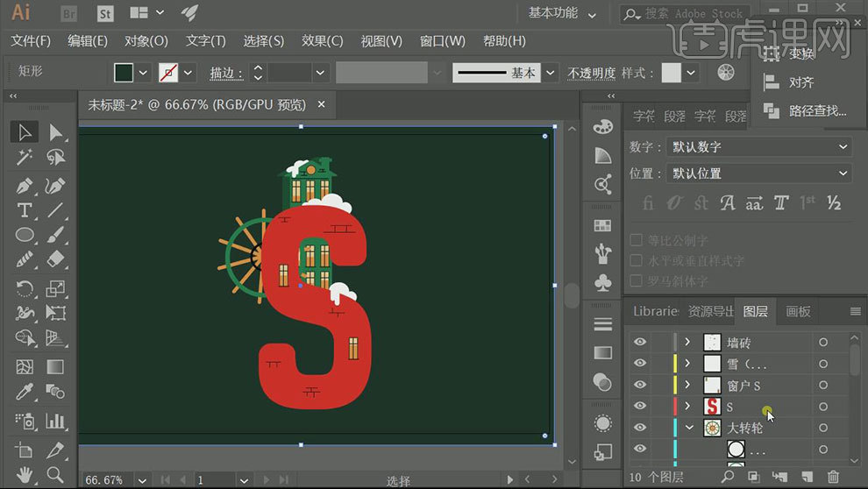Delete selection with layers trash icon
Image resolution: width=868 pixels, height=489 pixels.
point(833,476)
